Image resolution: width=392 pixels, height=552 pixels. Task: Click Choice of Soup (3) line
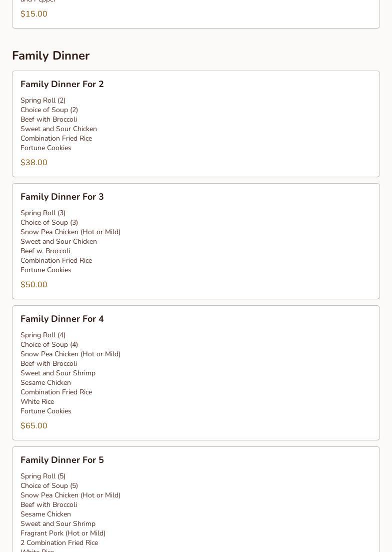click(49, 222)
